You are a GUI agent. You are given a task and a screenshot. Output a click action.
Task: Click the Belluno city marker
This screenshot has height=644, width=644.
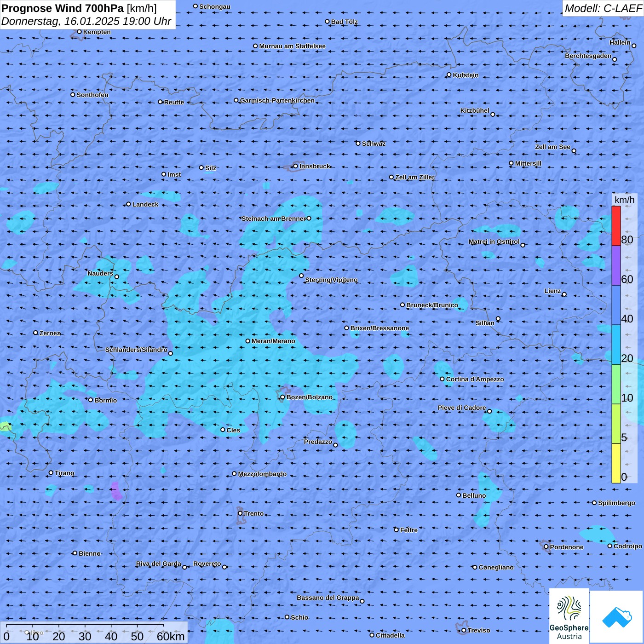coord(459,495)
